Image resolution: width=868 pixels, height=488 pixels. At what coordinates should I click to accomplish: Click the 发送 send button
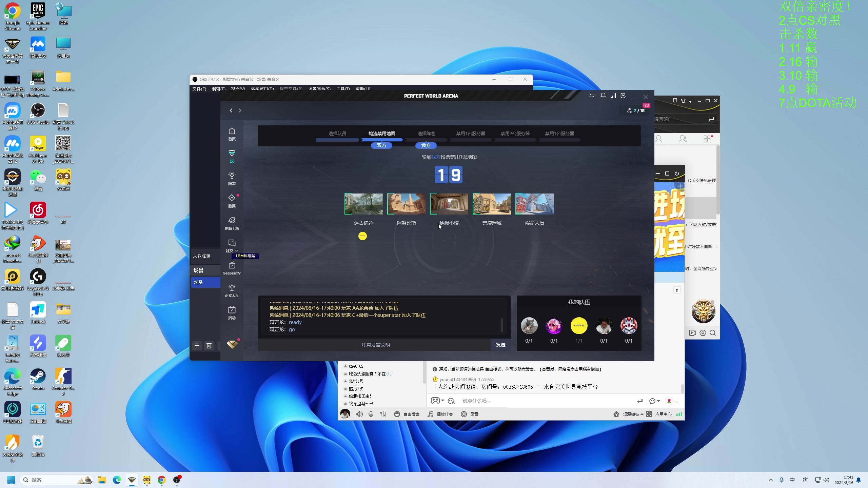(500, 345)
